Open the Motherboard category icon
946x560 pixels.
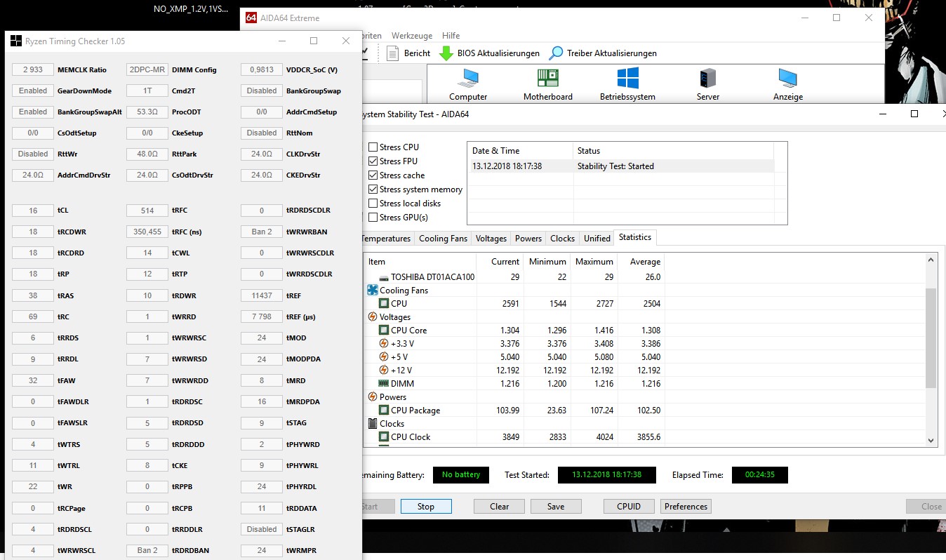[x=547, y=78]
